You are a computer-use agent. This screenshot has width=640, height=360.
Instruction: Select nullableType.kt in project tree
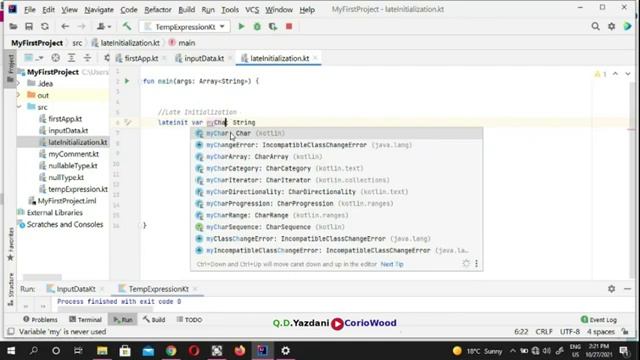tap(73, 166)
